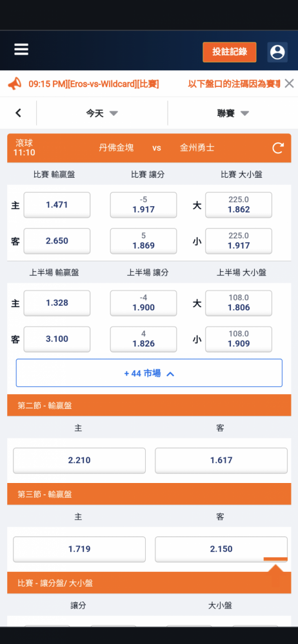Open 投註記錄 bet history

(x=229, y=52)
